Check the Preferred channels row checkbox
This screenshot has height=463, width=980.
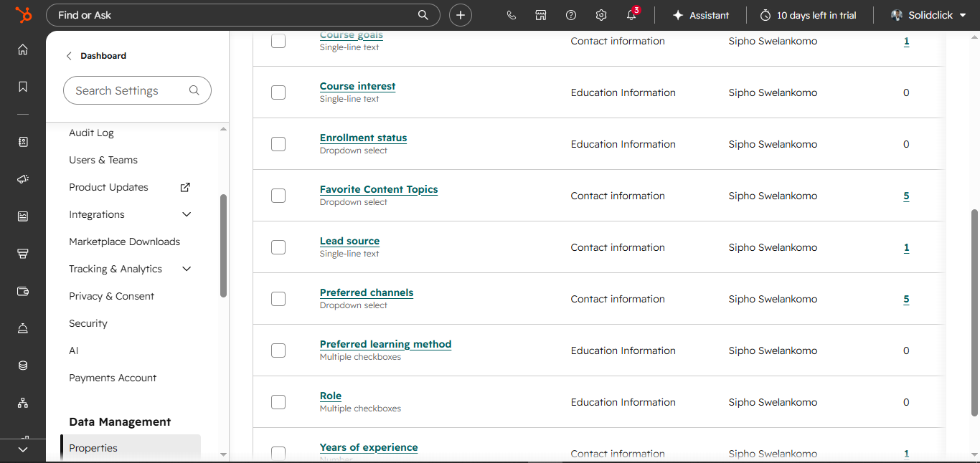point(278,299)
